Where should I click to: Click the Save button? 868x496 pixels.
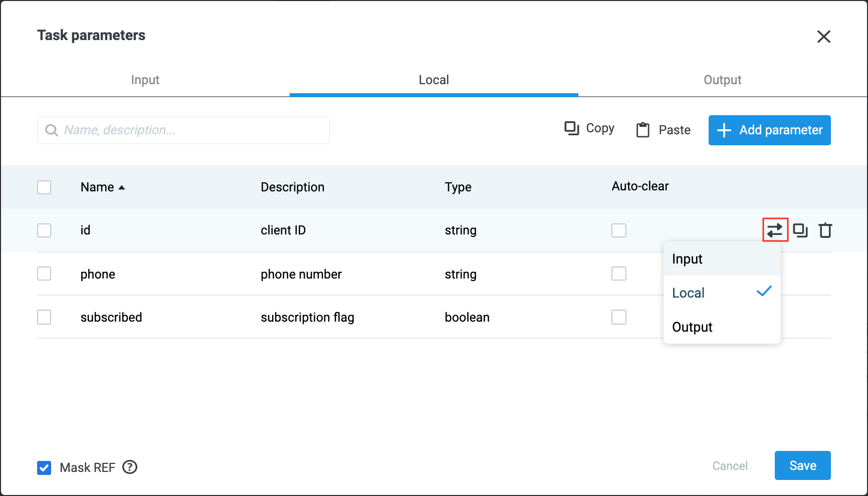(x=803, y=465)
